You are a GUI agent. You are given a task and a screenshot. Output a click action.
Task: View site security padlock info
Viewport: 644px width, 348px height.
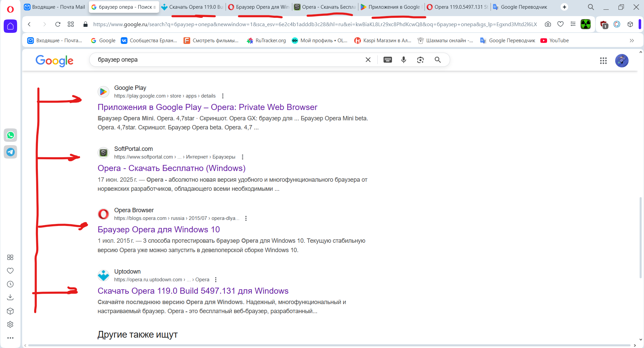85,24
